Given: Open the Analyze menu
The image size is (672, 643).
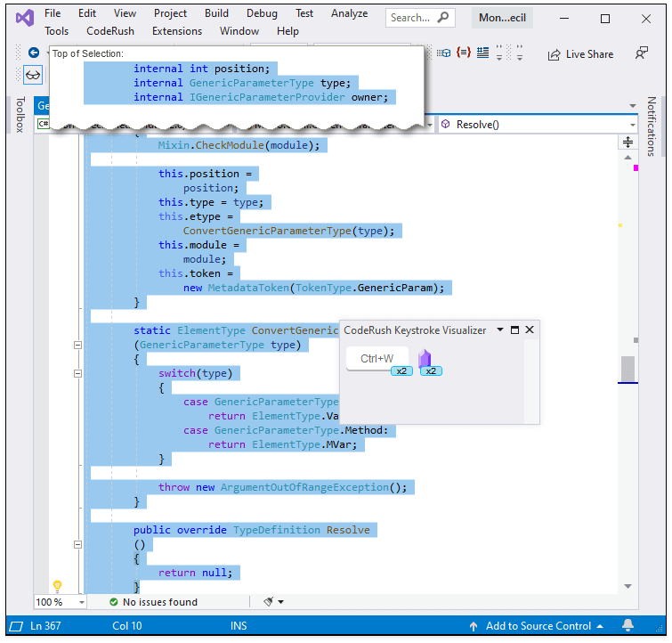Looking at the screenshot, I should point(349,13).
